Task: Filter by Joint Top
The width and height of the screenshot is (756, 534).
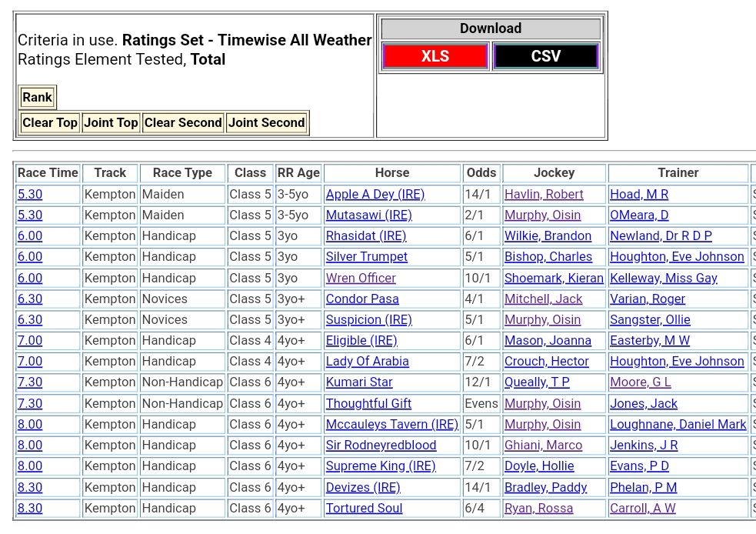Action: 111,122
